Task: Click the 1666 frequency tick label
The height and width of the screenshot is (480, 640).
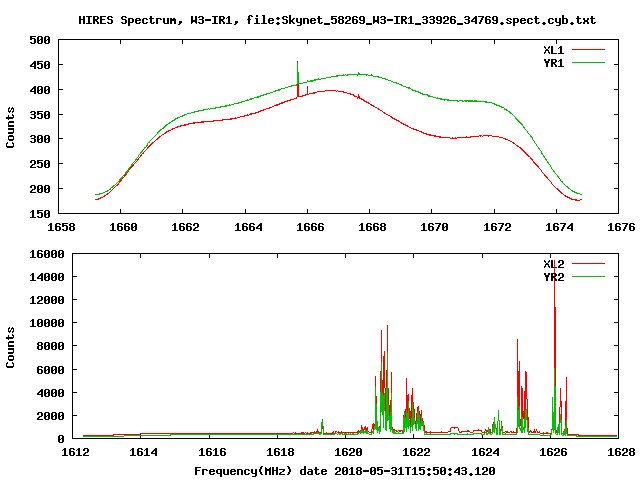Action: pyautogui.click(x=310, y=227)
